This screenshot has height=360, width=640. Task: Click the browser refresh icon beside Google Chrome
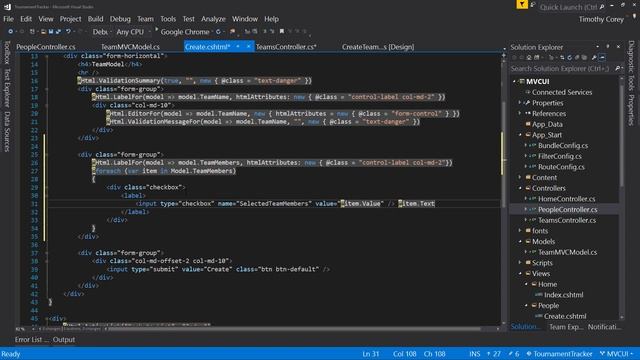(218, 31)
